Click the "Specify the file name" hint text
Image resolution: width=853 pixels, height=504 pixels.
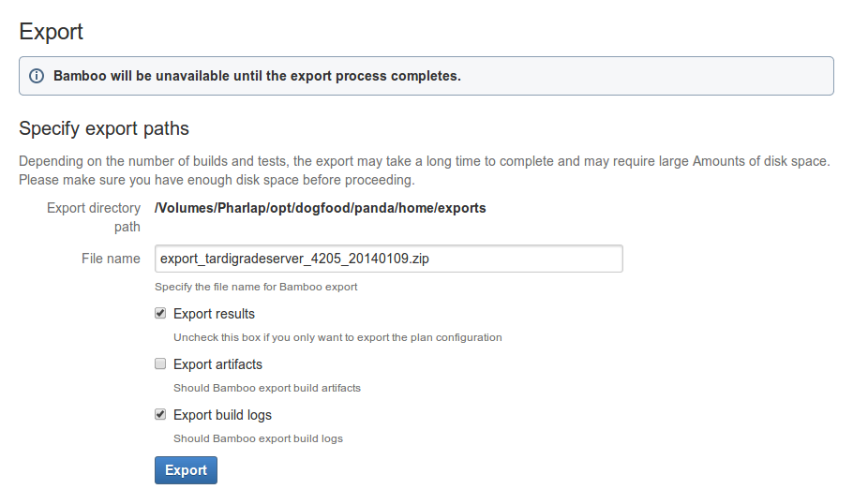click(x=256, y=287)
